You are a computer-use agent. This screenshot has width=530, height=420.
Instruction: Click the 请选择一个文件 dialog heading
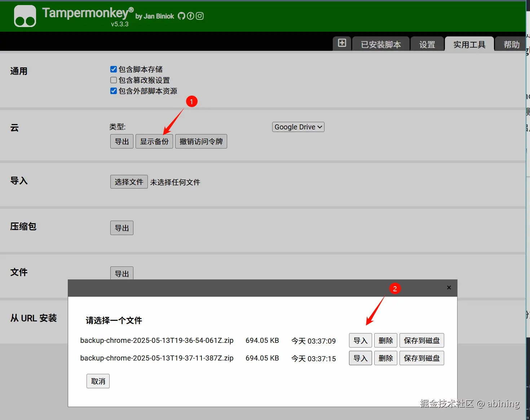(114, 320)
